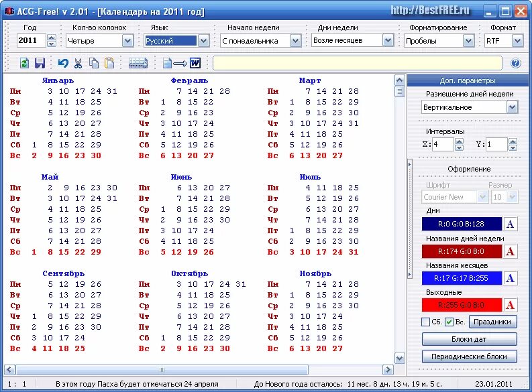Copy selection with the copy icon
Image resolution: width=532 pixels, height=392 pixels.
94,63
